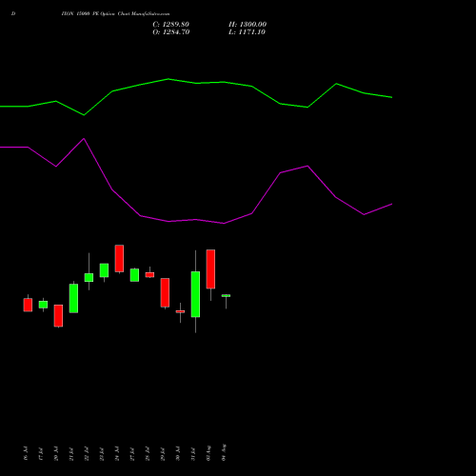This screenshot has height=476, width=476.
Task: Select the 04 Aug date label
Action: [224, 452]
